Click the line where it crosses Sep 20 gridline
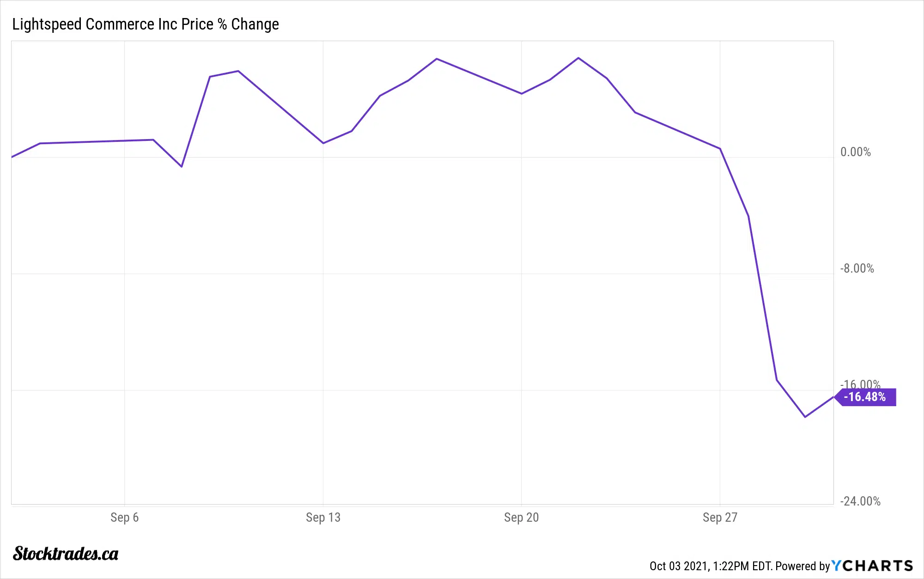924x579 pixels. (x=521, y=93)
